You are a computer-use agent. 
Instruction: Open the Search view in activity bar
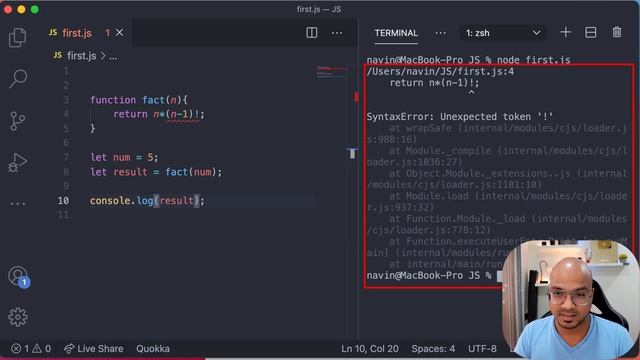click(18, 78)
